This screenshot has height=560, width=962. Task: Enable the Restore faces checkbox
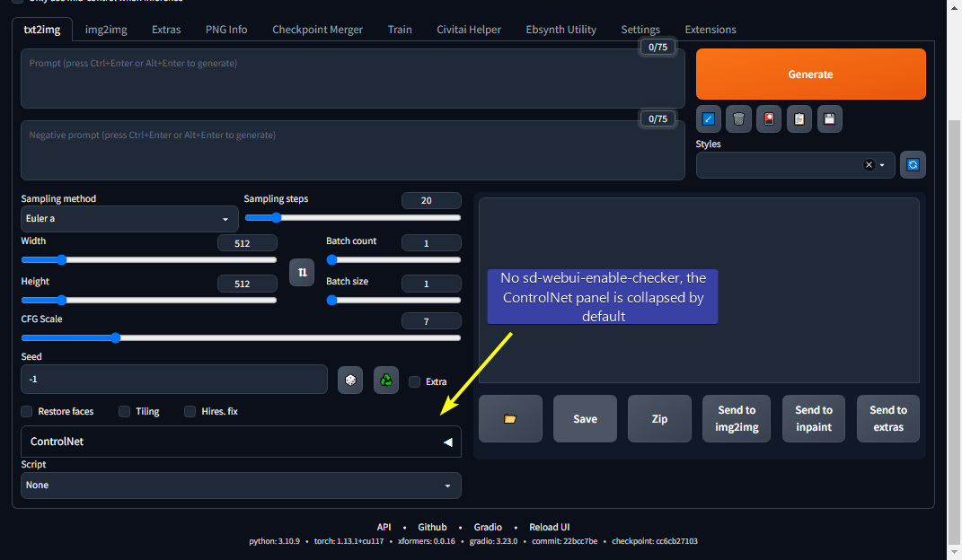(26, 411)
